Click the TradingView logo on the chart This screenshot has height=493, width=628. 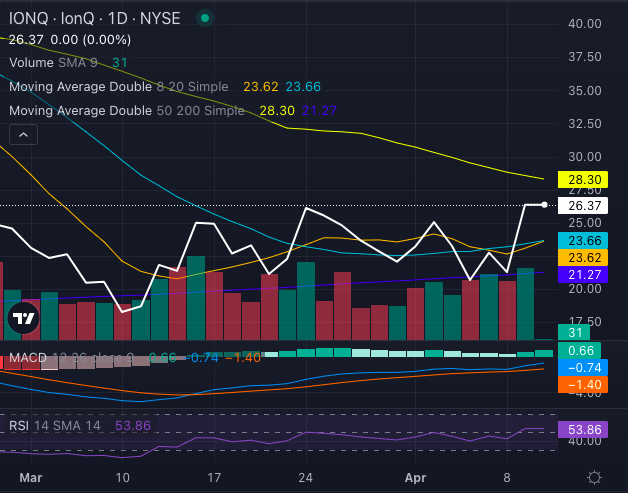click(x=22, y=320)
